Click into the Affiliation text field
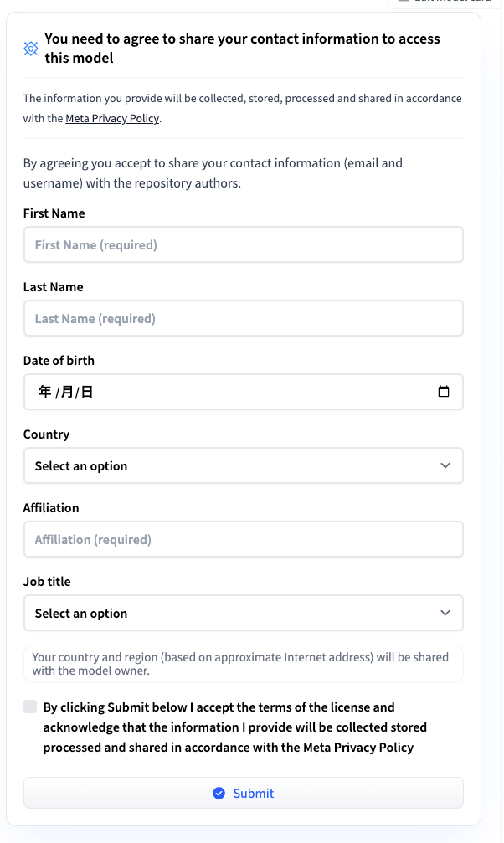Viewport: 504px width, 843px height. pos(243,540)
